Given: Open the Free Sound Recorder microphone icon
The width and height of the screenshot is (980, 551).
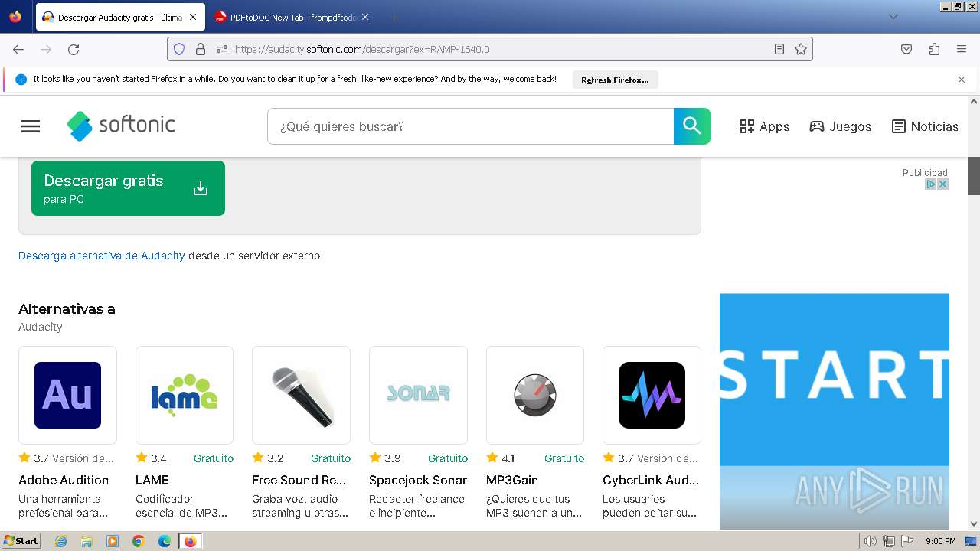Looking at the screenshot, I should pyautogui.click(x=301, y=395).
